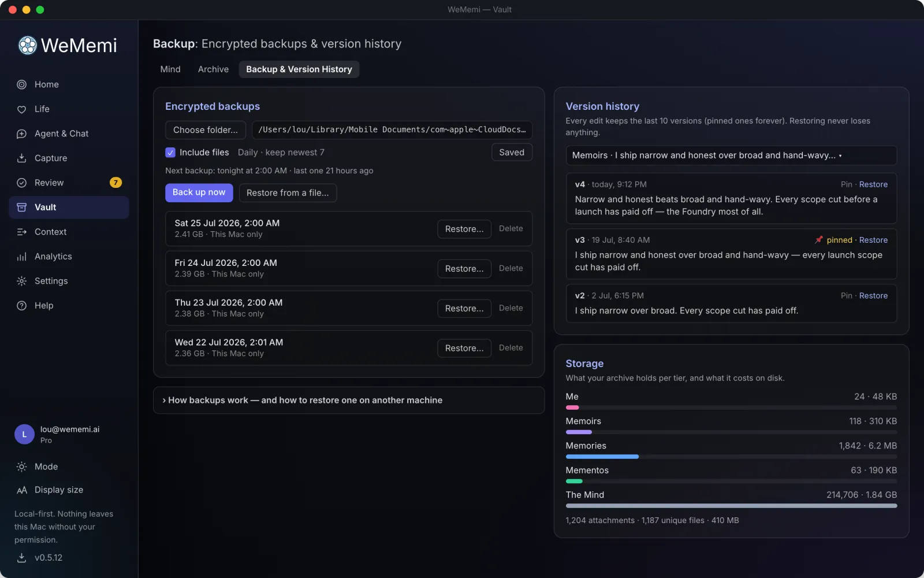
Task: Open Home via its sidebar icon
Action: tap(22, 84)
